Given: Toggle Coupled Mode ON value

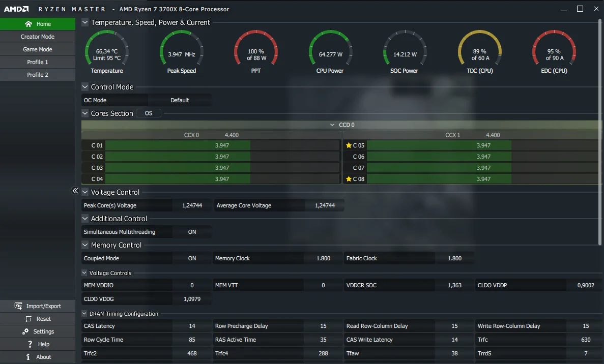Looking at the screenshot, I should [x=192, y=258].
